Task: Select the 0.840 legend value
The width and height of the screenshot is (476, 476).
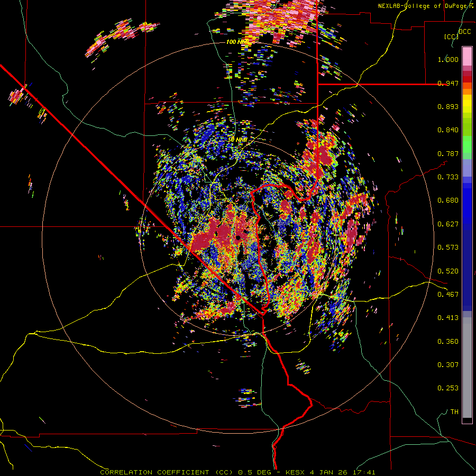Action: (448, 130)
